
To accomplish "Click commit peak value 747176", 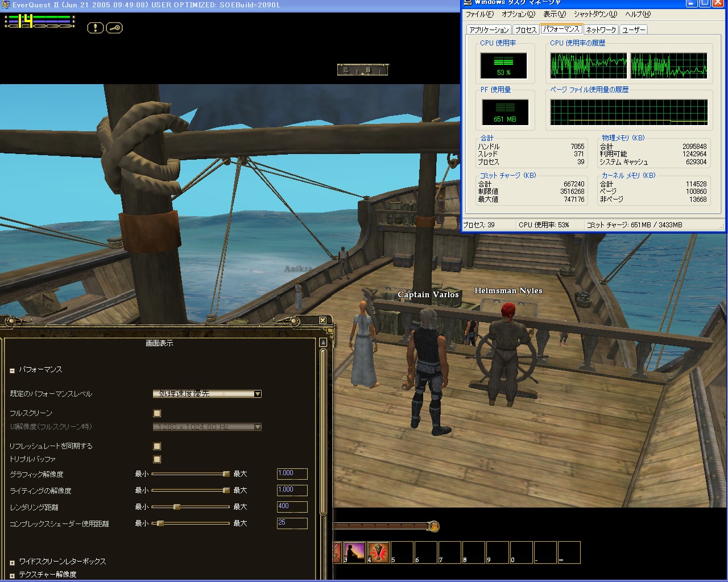I will [x=574, y=199].
